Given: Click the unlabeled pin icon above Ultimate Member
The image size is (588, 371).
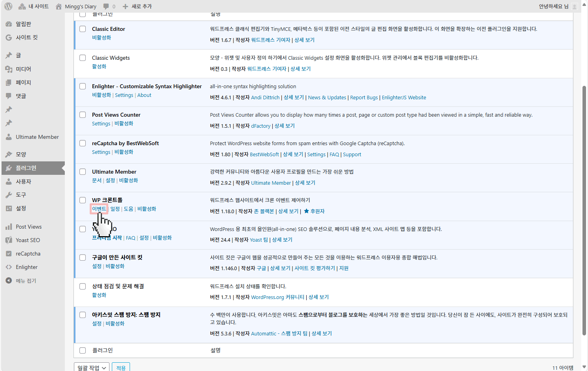Looking at the screenshot, I should [x=9, y=123].
